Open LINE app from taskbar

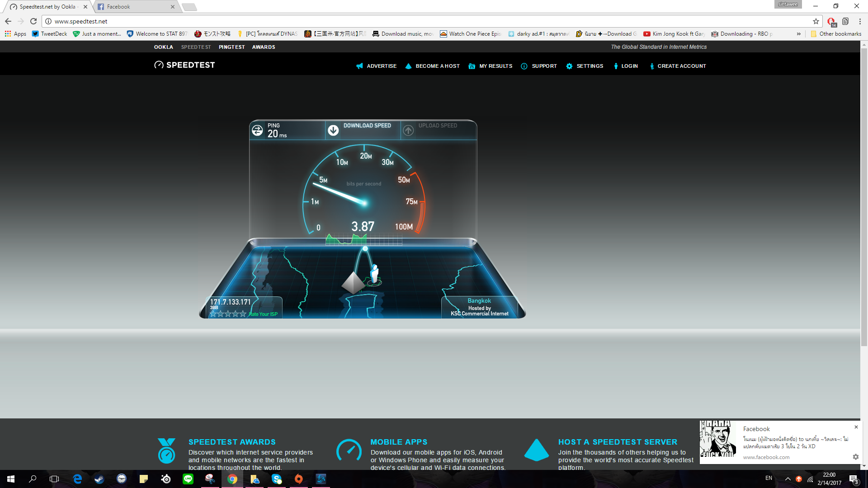[188, 479]
